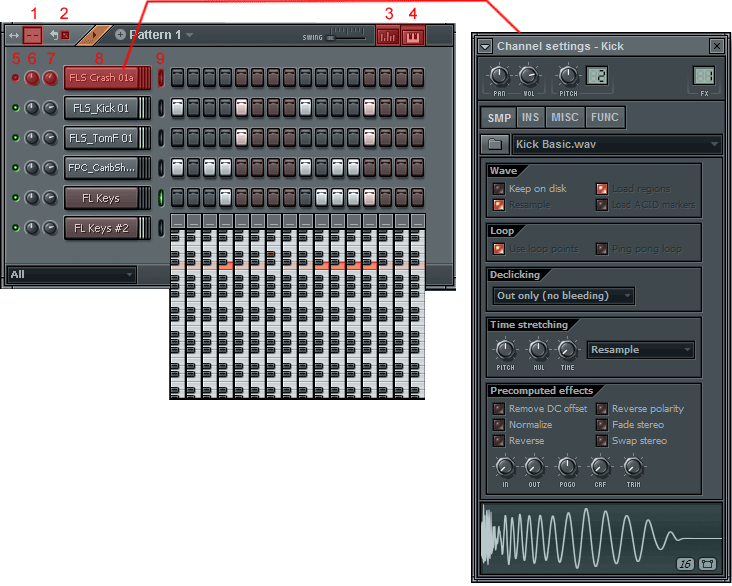Click the Time stretching TIME knob
This screenshot has width=732, height=586.
[567, 350]
